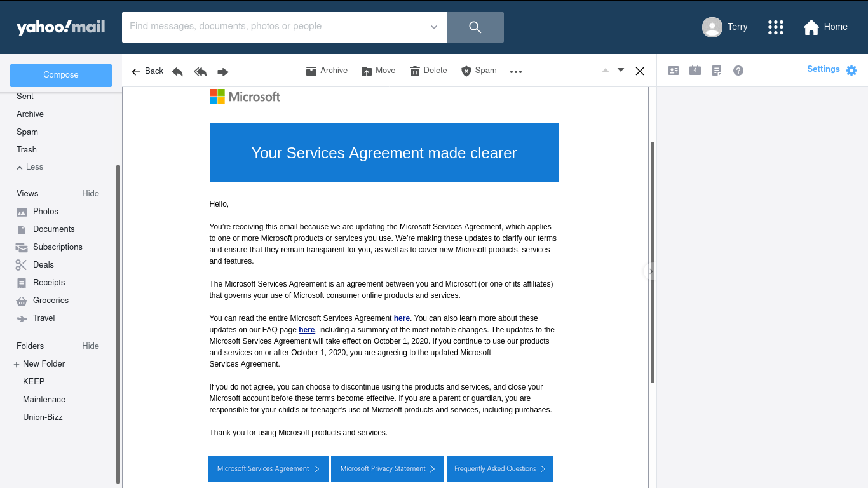Hide the Folders section
Viewport: 868px width, 488px height.
click(90, 346)
